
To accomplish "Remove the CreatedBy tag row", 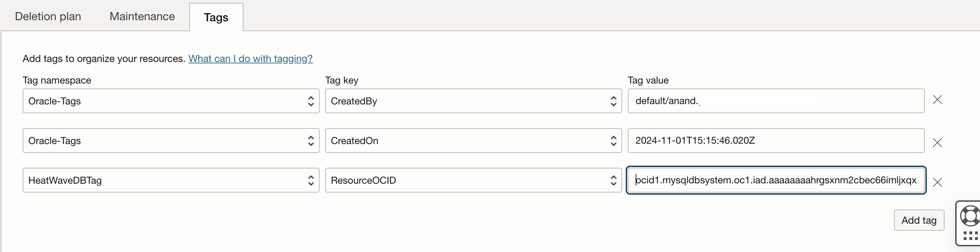I will pyautogui.click(x=937, y=99).
